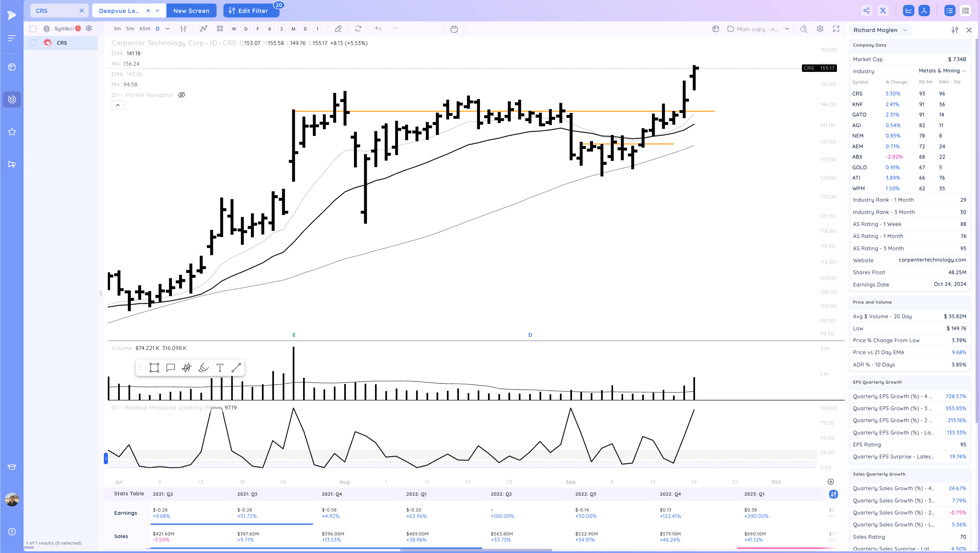
Task: Toggle visibility of DV Market Navigator indicator
Action: [x=182, y=95]
